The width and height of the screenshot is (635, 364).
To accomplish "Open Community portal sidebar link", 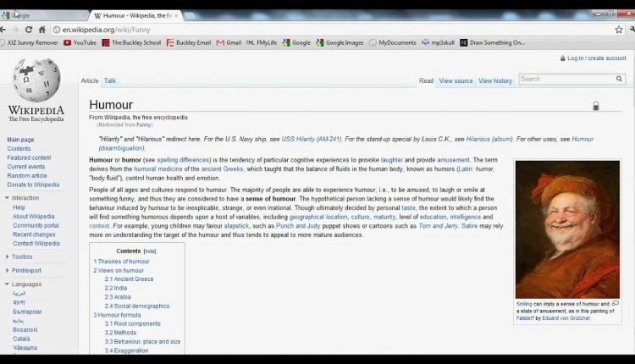I will pyautogui.click(x=36, y=225).
